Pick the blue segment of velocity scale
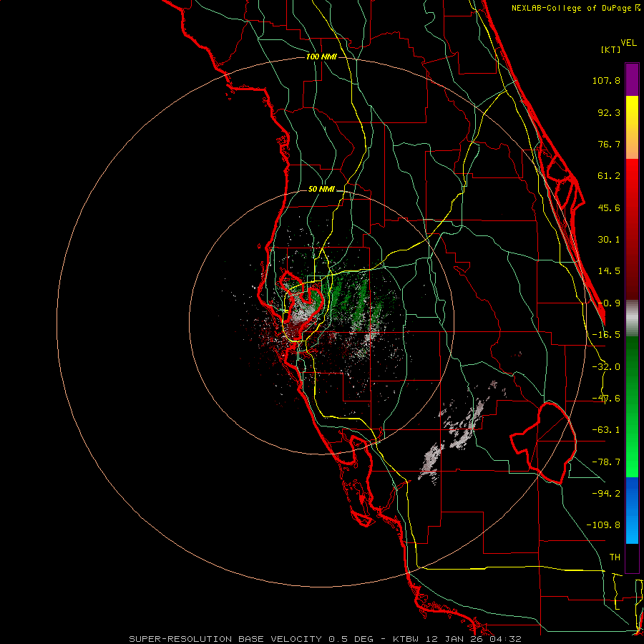Image resolution: width=644 pixels, height=644 pixels. click(x=632, y=510)
